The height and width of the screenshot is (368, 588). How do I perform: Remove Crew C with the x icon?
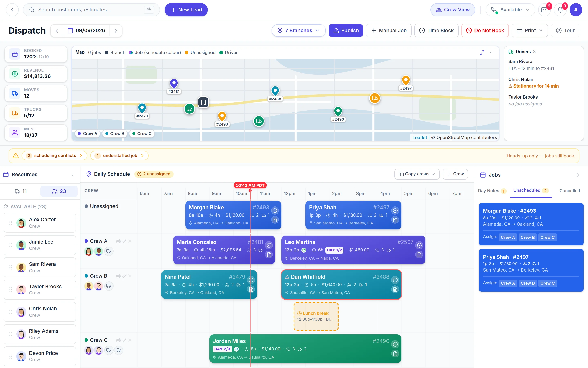pos(130,340)
